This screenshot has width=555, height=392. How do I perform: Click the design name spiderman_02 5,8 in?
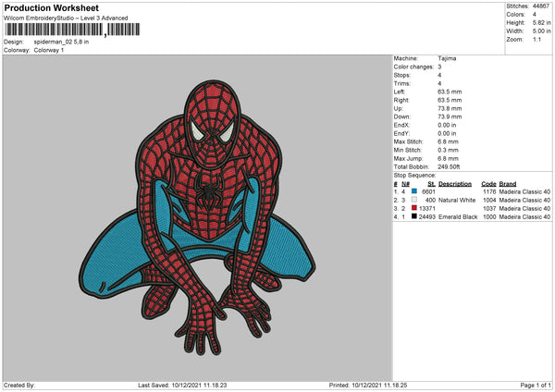coord(61,42)
